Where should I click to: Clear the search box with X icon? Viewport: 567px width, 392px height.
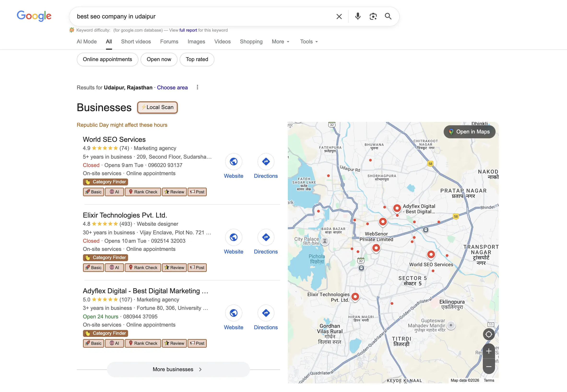click(x=339, y=17)
